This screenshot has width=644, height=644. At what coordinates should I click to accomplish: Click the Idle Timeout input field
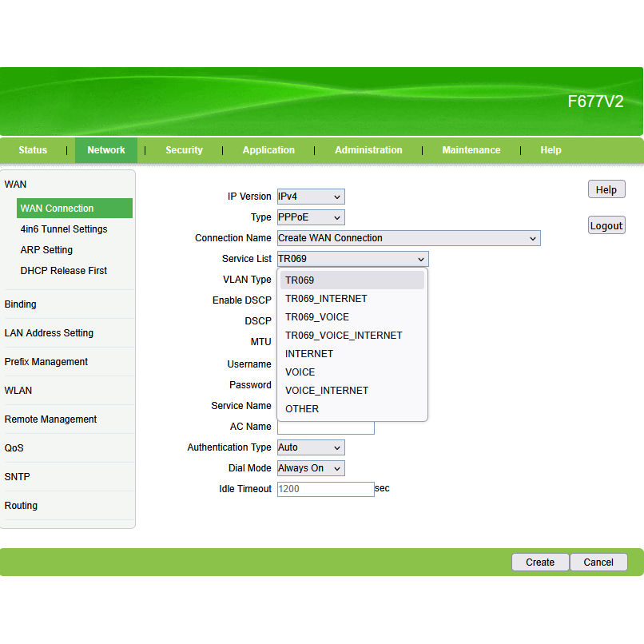(325, 489)
